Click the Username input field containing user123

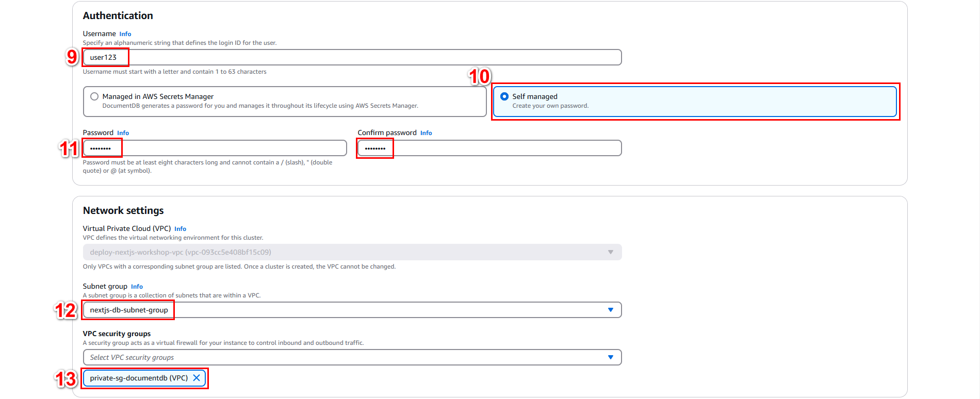click(352, 57)
